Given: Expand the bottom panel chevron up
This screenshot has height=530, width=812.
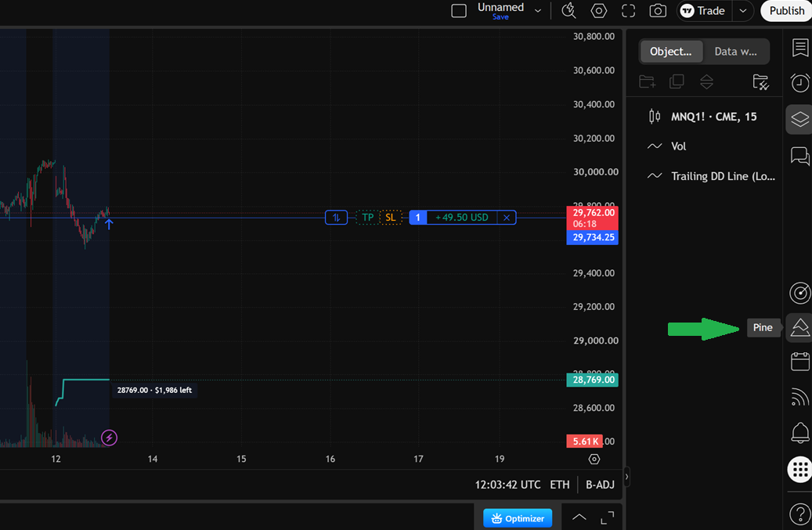Looking at the screenshot, I should point(579,517).
